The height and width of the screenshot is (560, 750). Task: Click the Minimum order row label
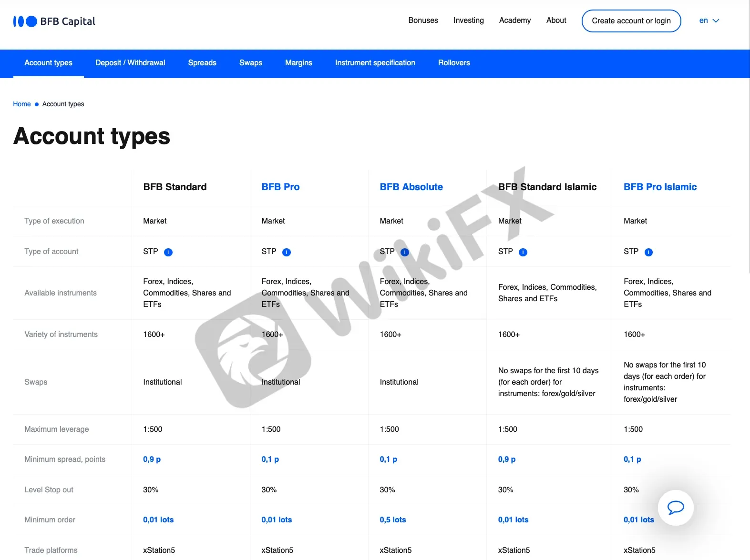pyautogui.click(x=50, y=520)
